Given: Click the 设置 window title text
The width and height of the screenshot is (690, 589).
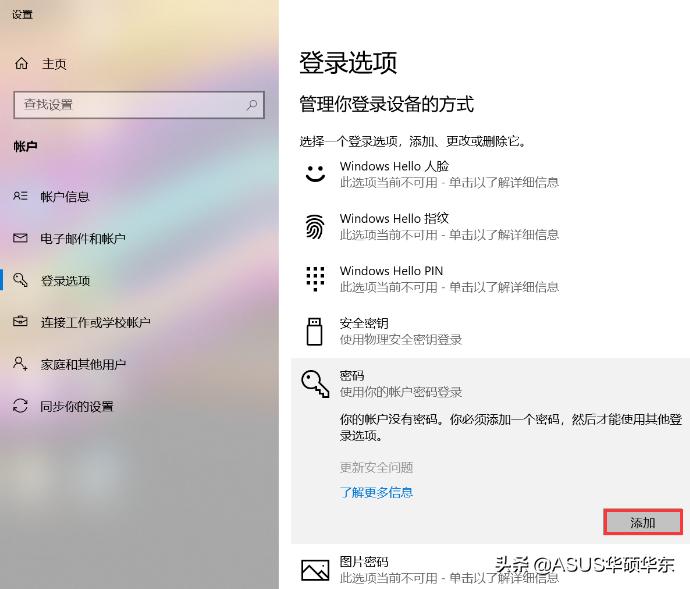Looking at the screenshot, I should (x=22, y=15).
